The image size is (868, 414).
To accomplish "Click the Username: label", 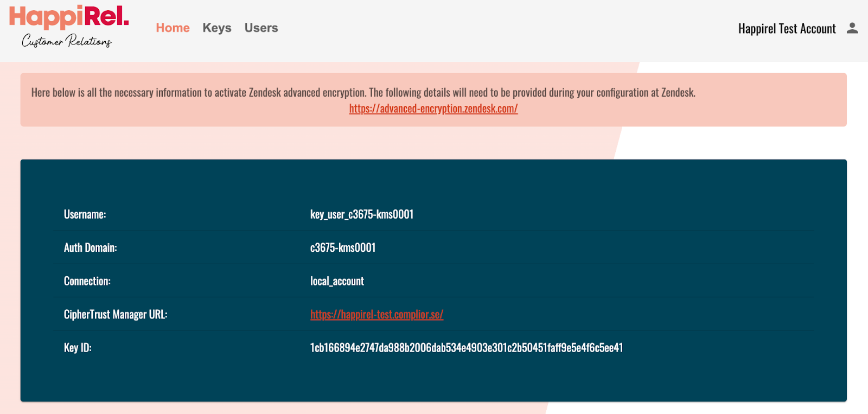I will click(x=85, y=214).
